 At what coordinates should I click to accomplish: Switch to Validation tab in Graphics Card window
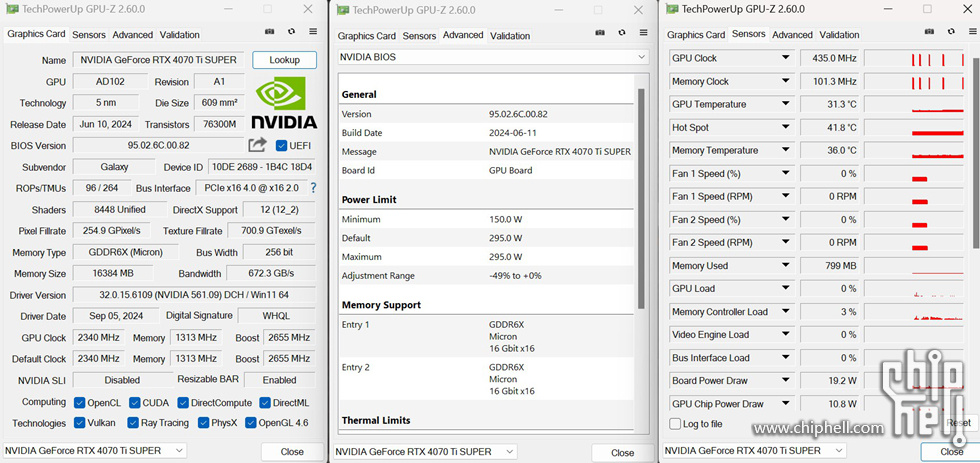179,35
